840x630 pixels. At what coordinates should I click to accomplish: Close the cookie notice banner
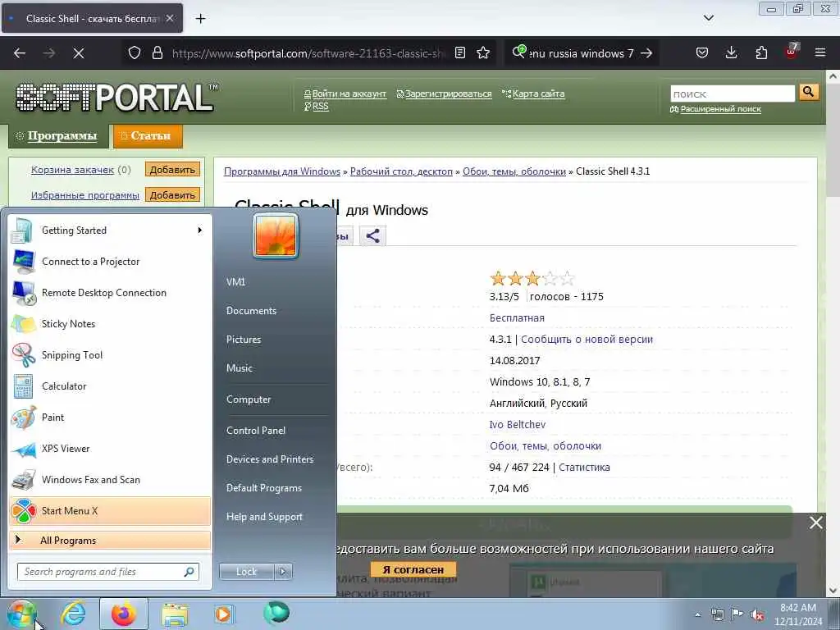tap(815, 523)
